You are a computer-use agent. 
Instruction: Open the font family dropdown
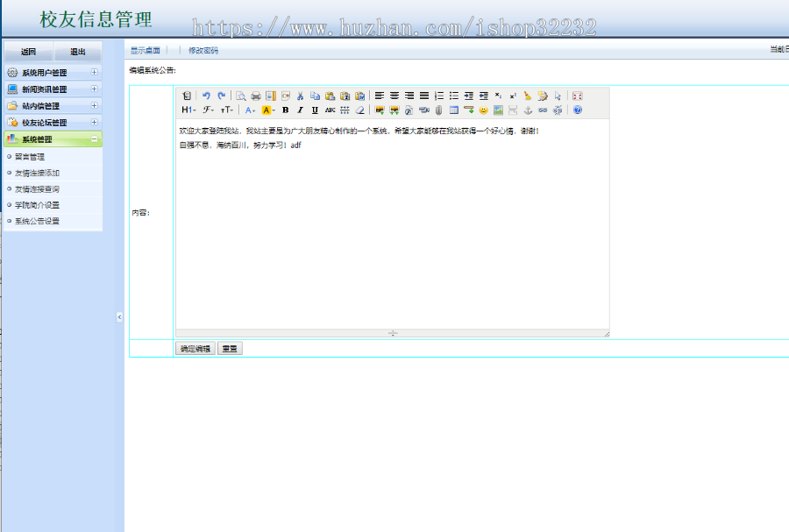pyautogui.click(x=209, y=110)
